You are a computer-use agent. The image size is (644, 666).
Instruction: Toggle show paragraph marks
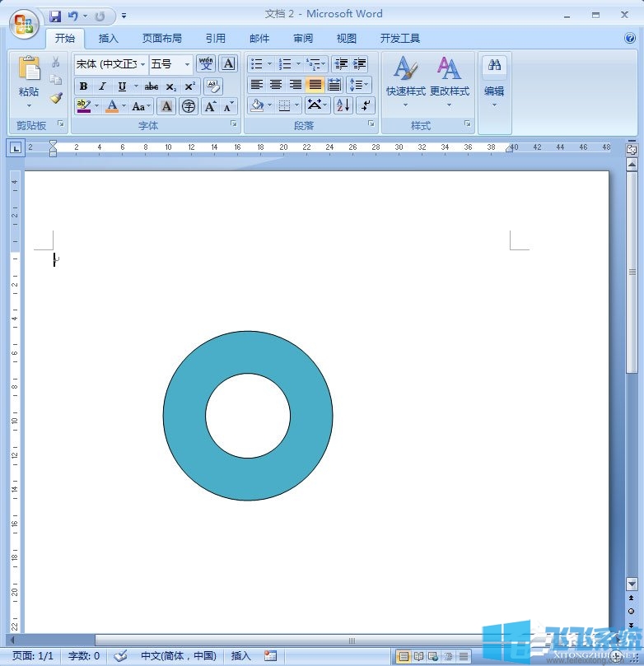(x=366, y=105)
